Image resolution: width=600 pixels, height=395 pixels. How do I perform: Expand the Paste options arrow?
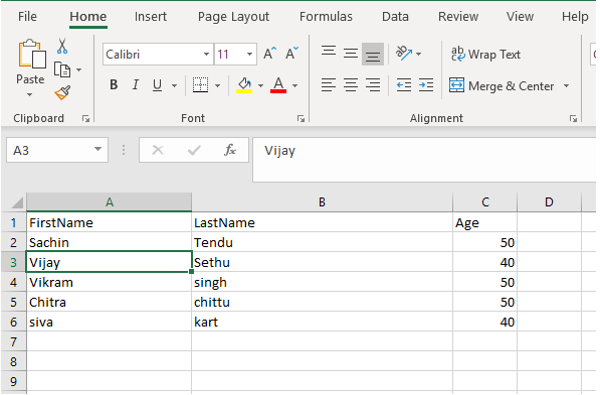click(29, 95)
